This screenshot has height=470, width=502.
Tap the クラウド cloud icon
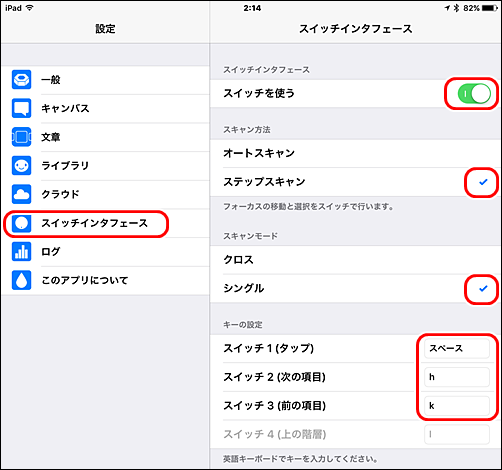coord(21,194)
